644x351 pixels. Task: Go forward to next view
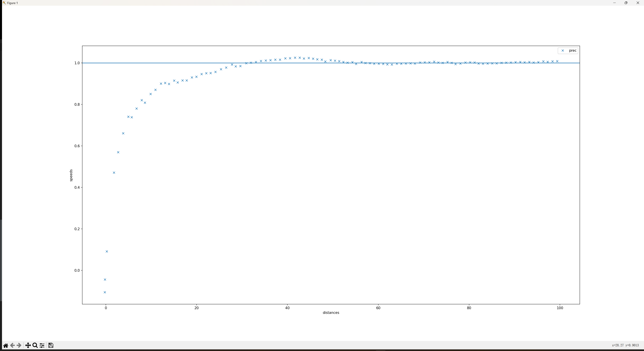coord(19,345)
